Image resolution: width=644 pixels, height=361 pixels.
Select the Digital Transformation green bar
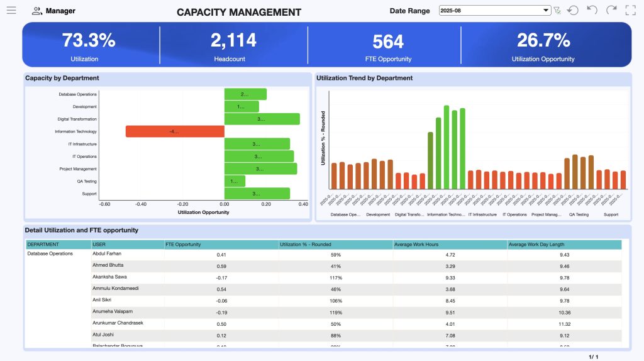tap(262, 119)
